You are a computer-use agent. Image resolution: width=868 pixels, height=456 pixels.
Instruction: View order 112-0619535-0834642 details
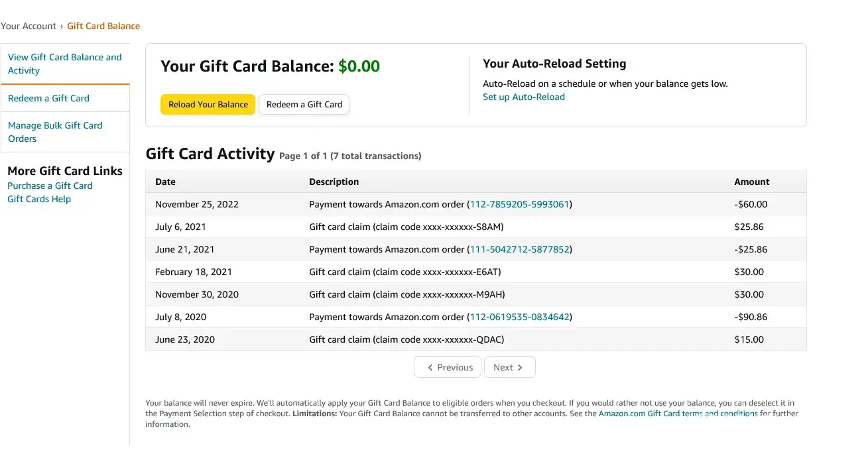click(x=520, y=317)
